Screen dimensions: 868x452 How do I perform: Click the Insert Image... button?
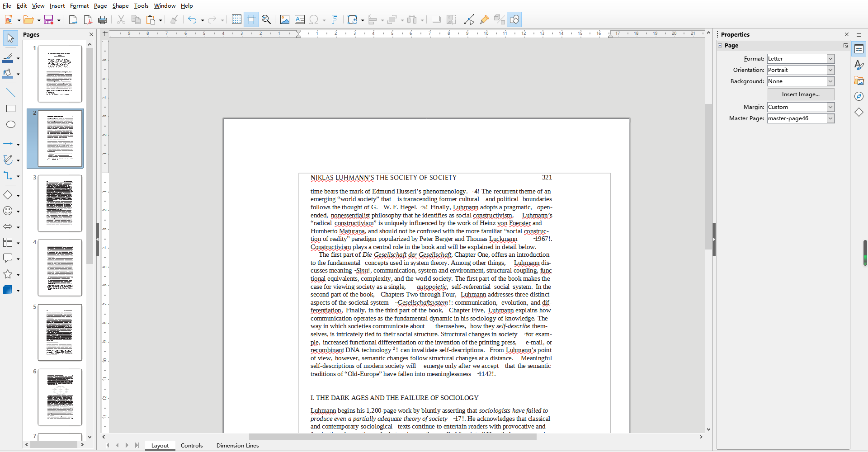[x=801, y=94]
